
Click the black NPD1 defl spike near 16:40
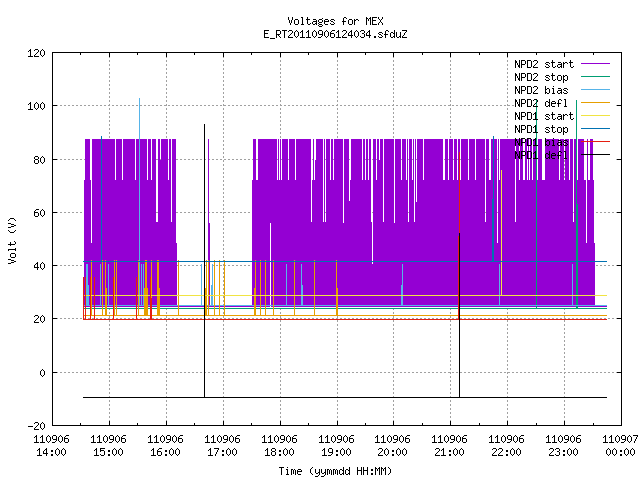coord(204,260)
